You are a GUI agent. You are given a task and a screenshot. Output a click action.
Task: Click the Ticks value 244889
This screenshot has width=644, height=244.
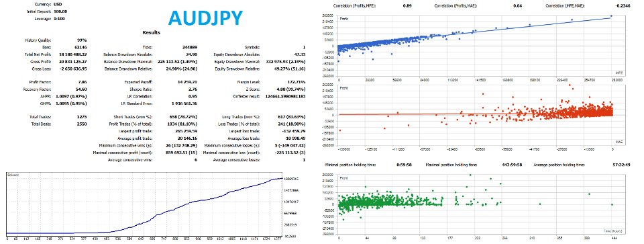tap(189, 47)
